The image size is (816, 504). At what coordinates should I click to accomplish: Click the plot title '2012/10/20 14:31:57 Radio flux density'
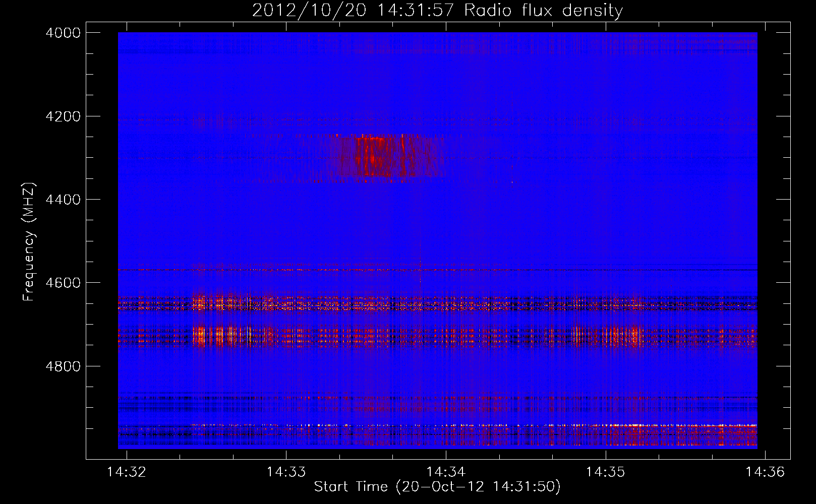pyautogui.click(x=437, y=10)
